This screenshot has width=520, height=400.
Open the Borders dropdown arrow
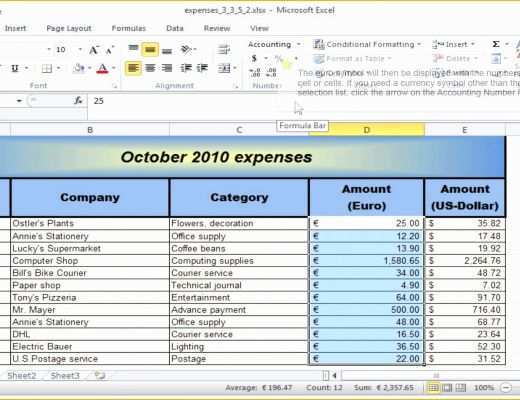pyautogui.click(x=58, y=68)
